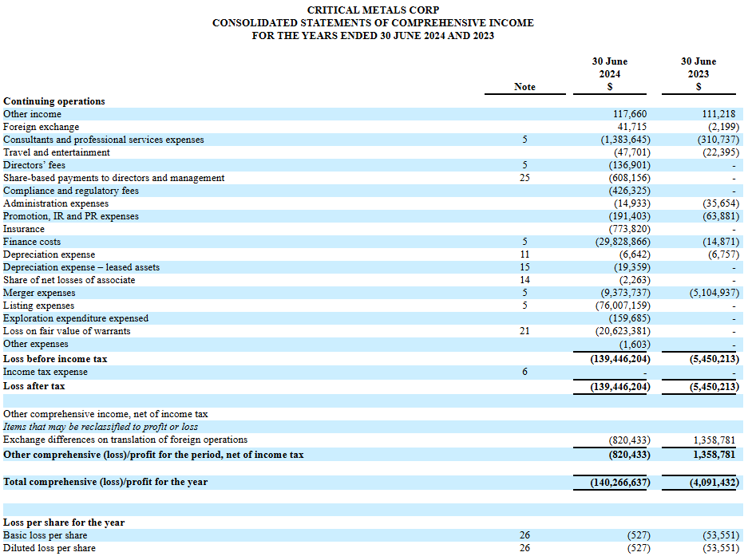The width and height of the screenshot is (744, 560).
Task: Select the Loss before income tax label
Action: click(x=56, y=359)
